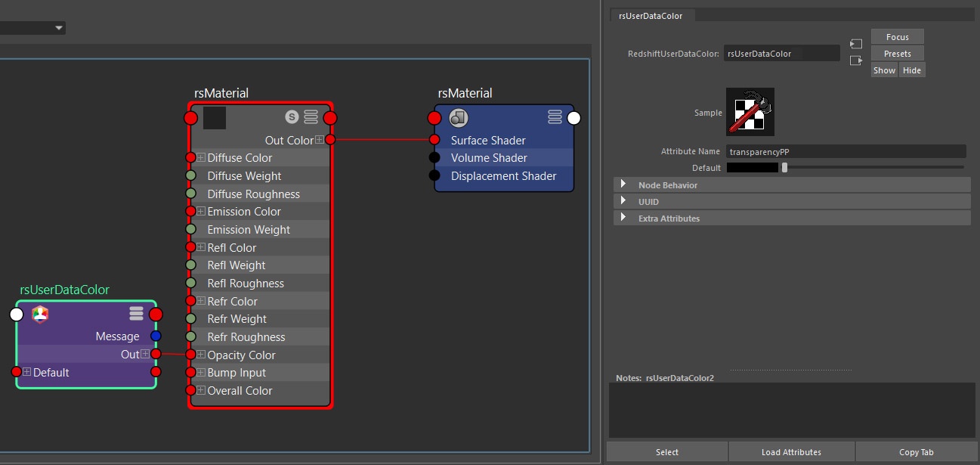Click the Refr Weight input port

191,318
